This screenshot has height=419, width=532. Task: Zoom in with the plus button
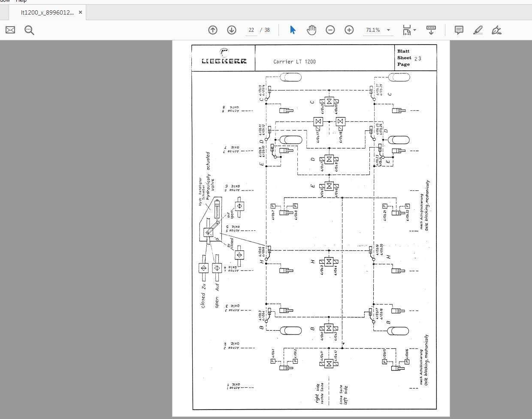(x=349, y=30)
